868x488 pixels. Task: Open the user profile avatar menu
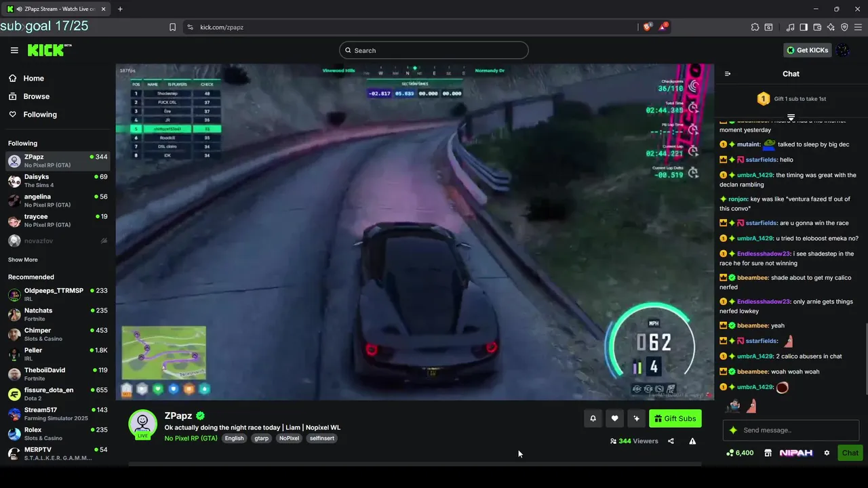click(x=843, y=50)
